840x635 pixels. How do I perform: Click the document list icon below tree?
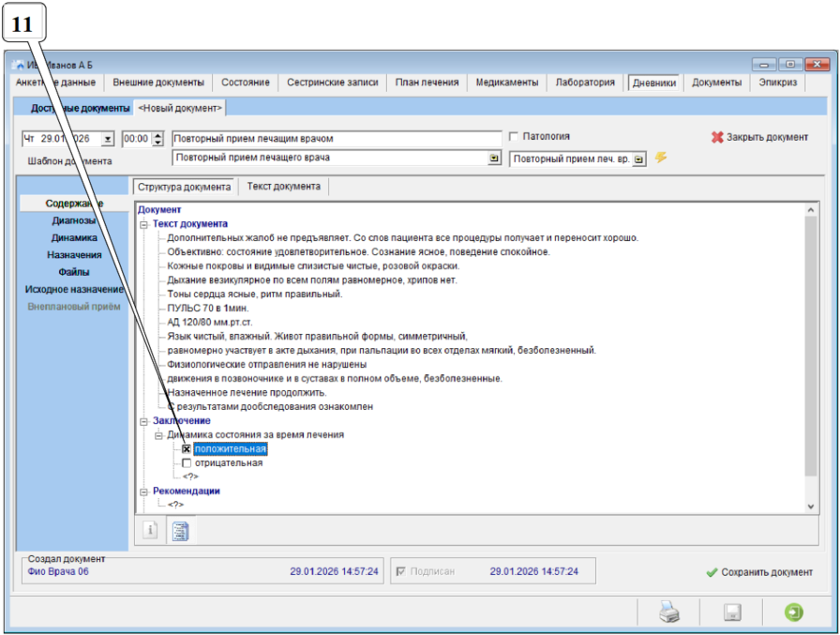tap(180, 531)
